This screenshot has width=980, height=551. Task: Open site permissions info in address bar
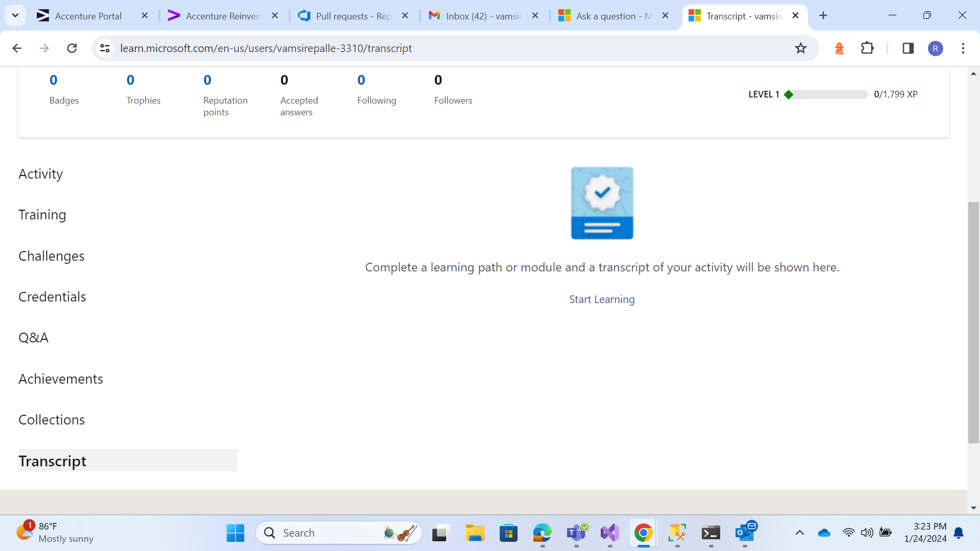point(105,48)
